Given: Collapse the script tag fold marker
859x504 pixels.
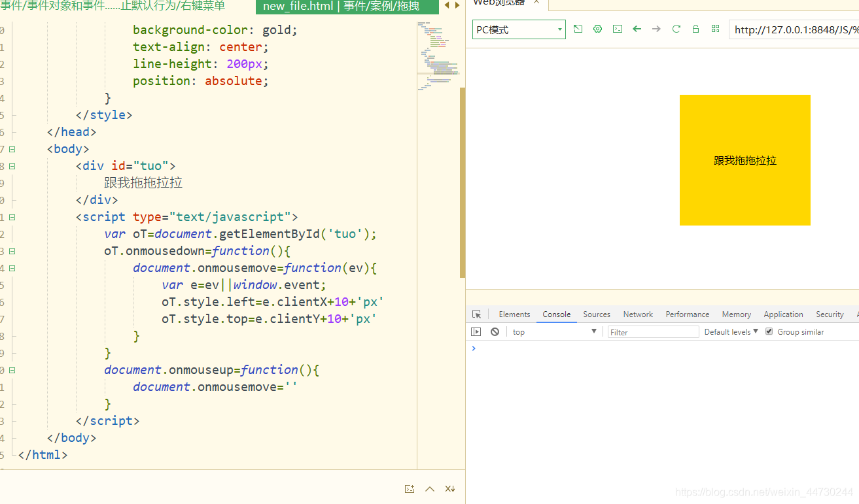Looking at the screenshot, I should pyautogui.click(x=12, y=217).
